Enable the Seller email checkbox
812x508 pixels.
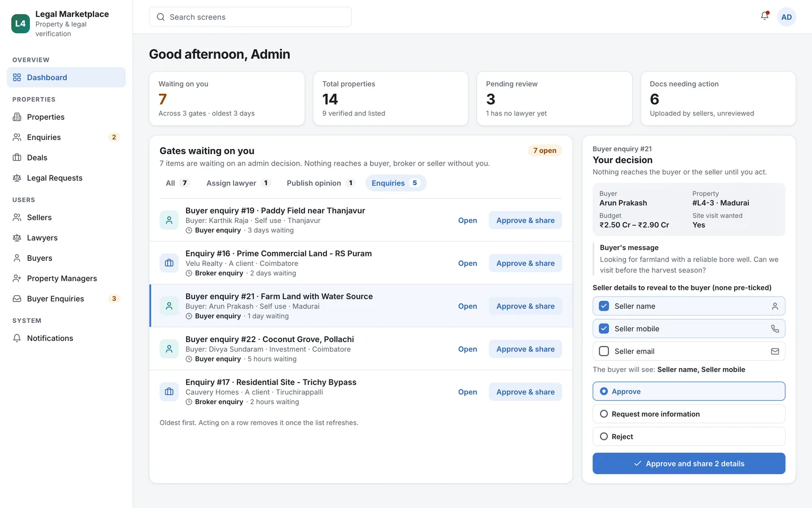pyautogui.click(x=604, y=351)
